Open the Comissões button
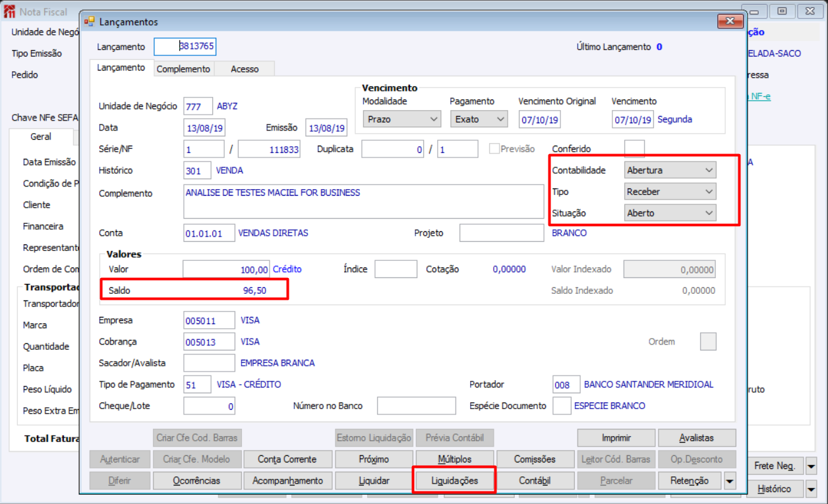 tap(535, 459)
